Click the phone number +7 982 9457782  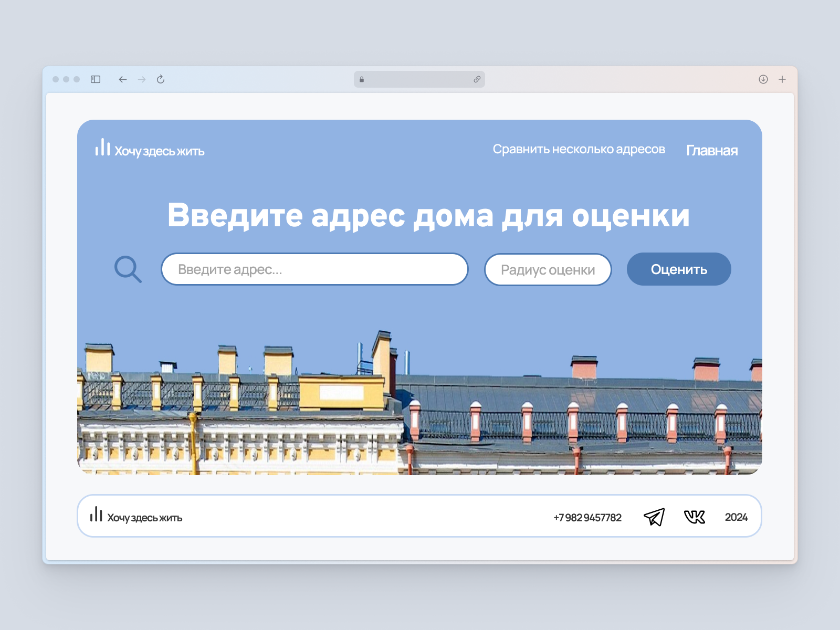[x=587, y=517]
